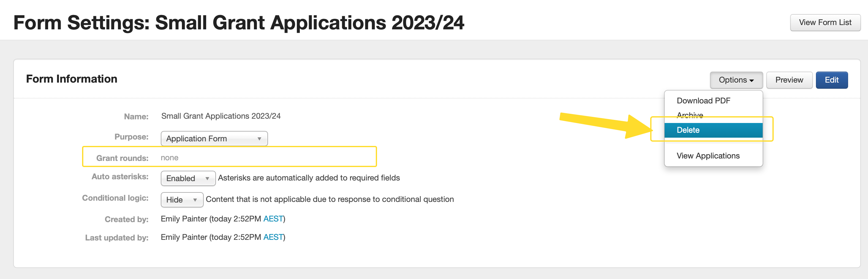
Task: Click the form name value text
Action: pyautogui.click(x=221, y=116)
